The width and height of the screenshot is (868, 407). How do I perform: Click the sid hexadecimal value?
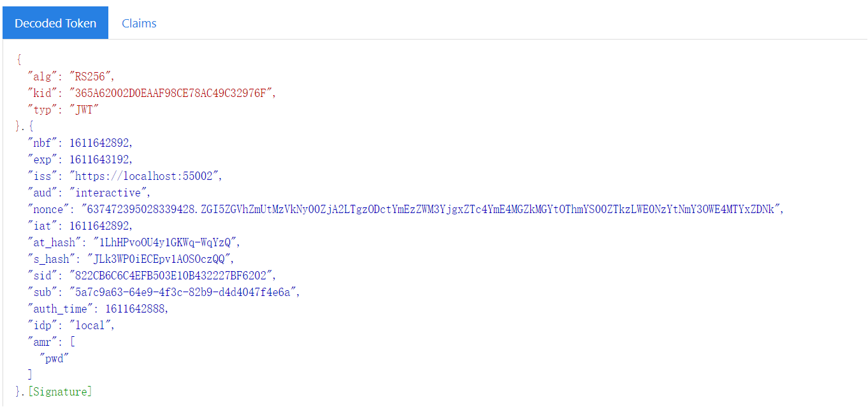(173, 276)
